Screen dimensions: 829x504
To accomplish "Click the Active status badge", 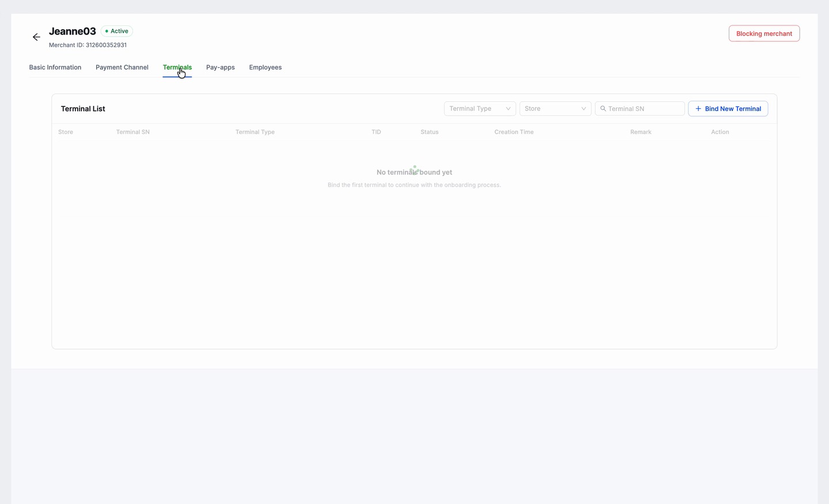I will pyautogui.click(x=117, y=31).
